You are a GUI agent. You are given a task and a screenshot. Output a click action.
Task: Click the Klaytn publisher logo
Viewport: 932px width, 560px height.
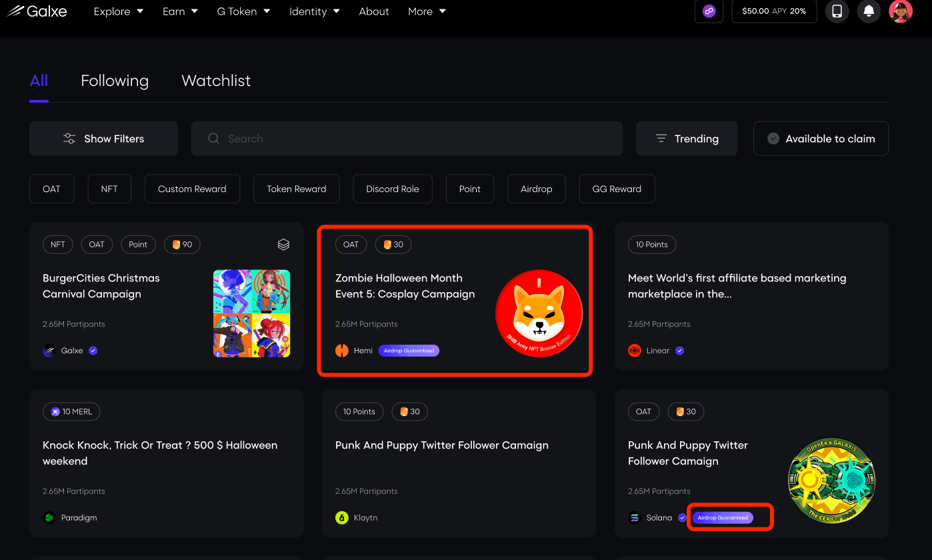(342, 517)
